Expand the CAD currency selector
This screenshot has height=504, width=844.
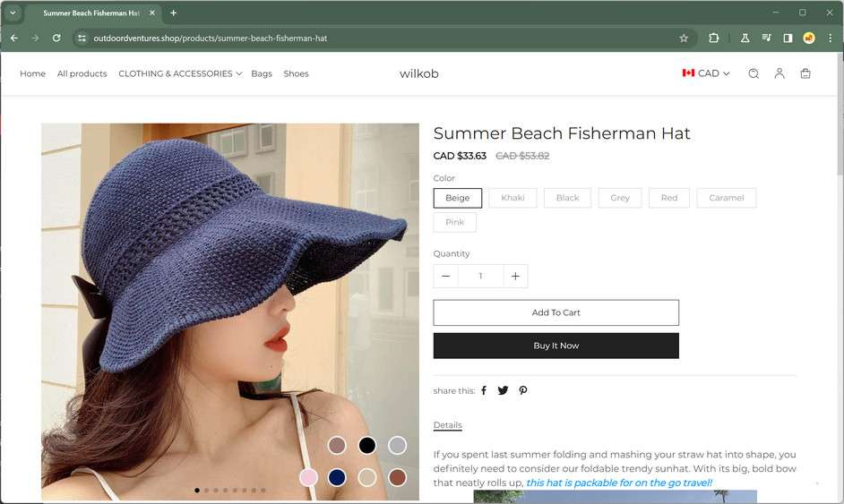706,73
